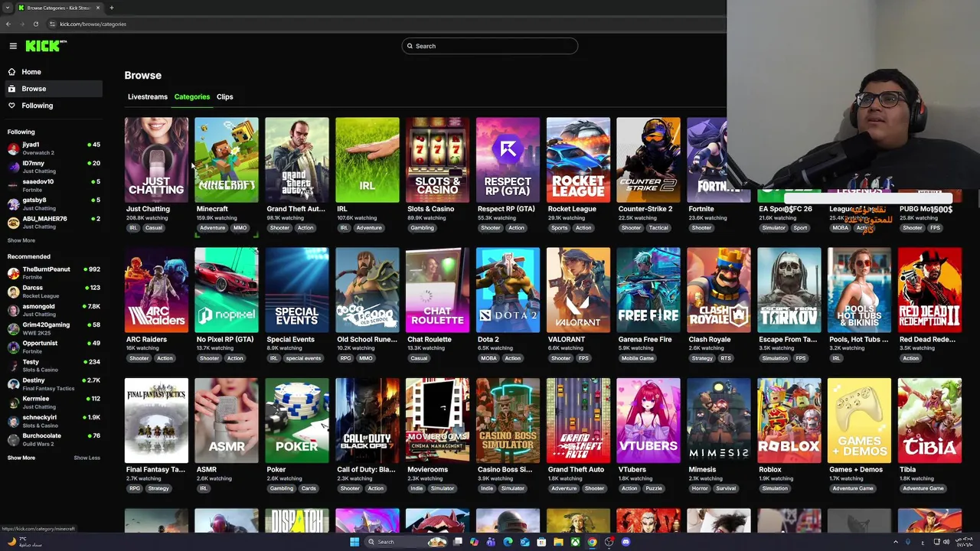Open the Slots & Casino category cover
The height and width of the screenshot is (551, 980).
click(x=438, y=160)
